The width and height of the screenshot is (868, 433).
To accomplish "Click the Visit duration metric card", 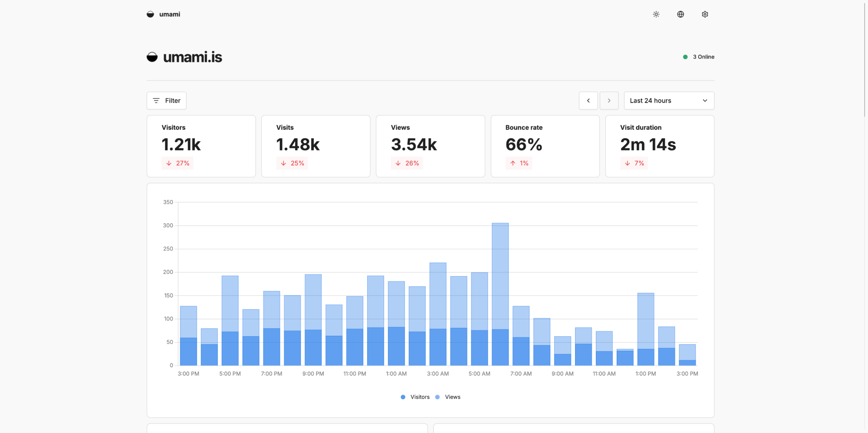I will [659, 146].
